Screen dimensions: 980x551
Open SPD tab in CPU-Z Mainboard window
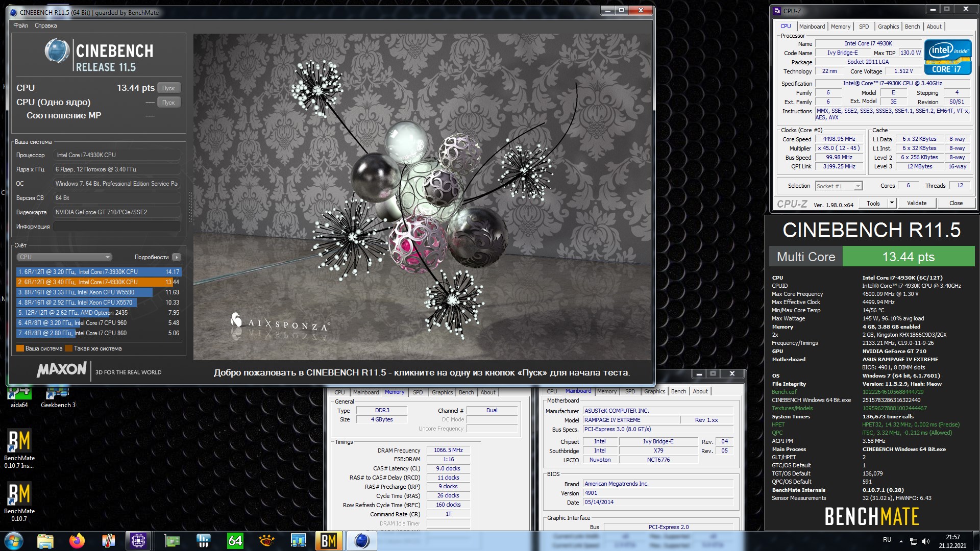point(630,391)
